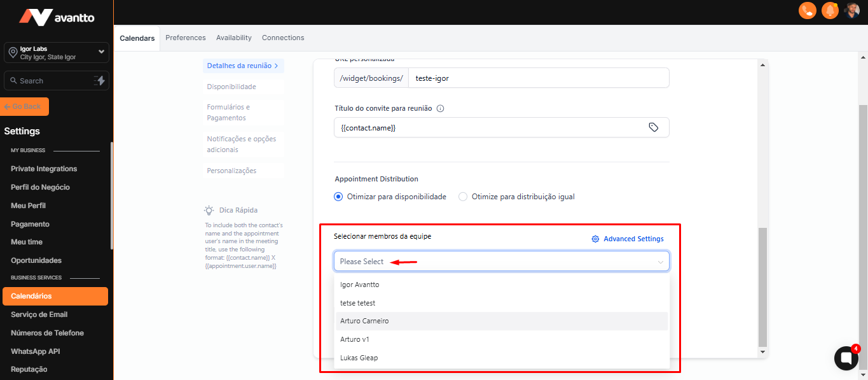Switch to the Availability tab
The image size is (868, 380).
point(233,38)
